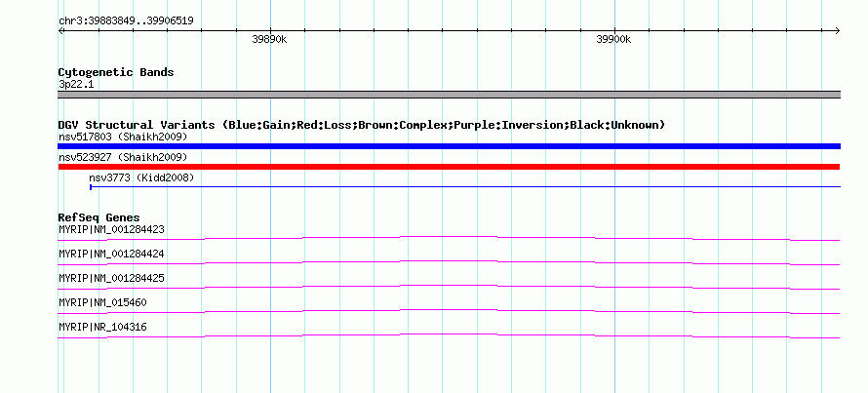Screen dimensions: 868x393
Task: Open the MYRIP|NM_001284423 gene label
Action: [x=111, y=229]
